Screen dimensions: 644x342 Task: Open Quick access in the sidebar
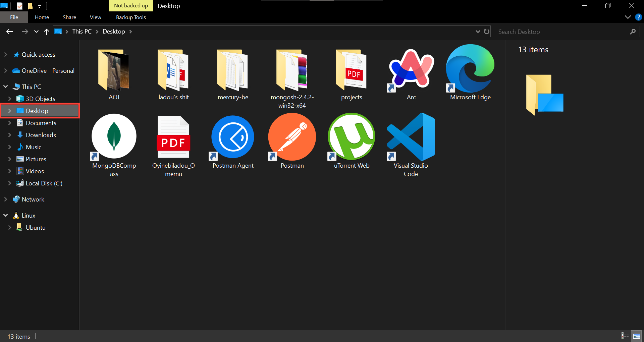click(39, 54)
